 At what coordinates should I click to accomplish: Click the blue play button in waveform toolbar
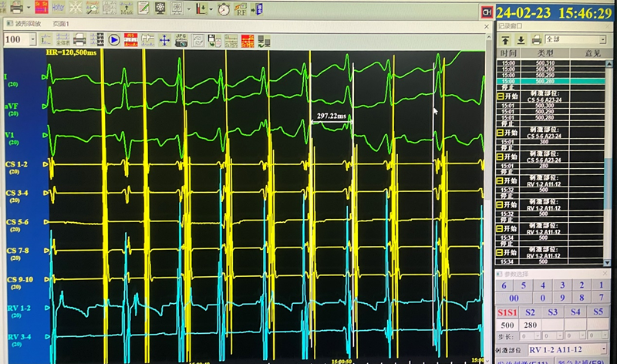click(x=113, y=39)
